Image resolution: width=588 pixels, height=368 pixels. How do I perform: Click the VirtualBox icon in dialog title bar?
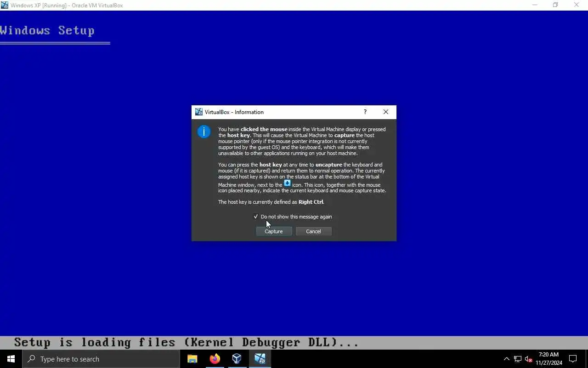pyautogui.click(x=199, y=112)
